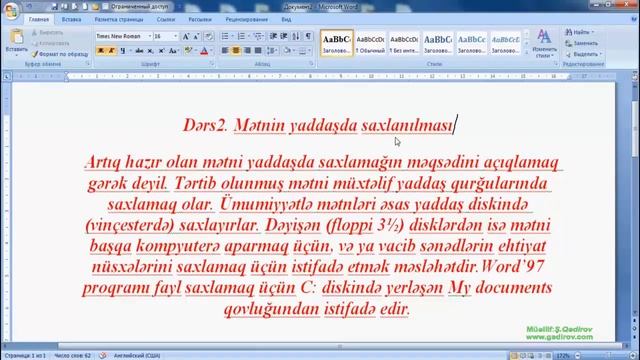Toggle Underline formatting
This screenshot has height=360, width=640.
pyautogui.click(x=122, y=51)
